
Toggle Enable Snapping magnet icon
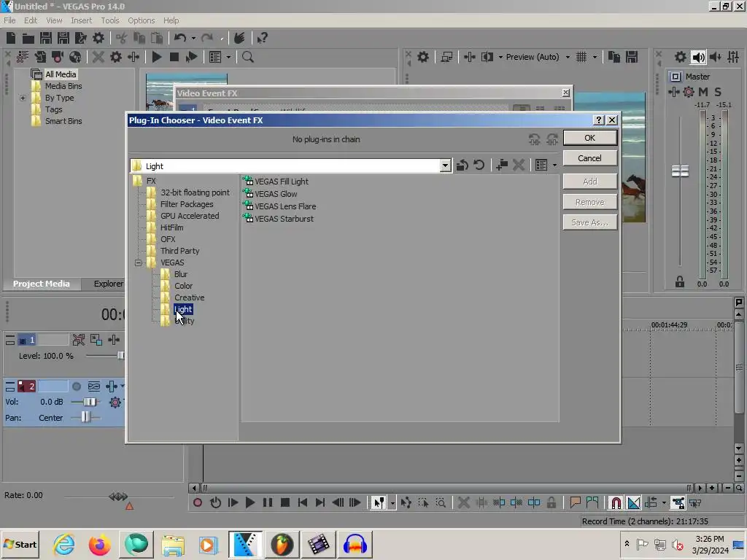pyautogui.click(x=616, y=502)
